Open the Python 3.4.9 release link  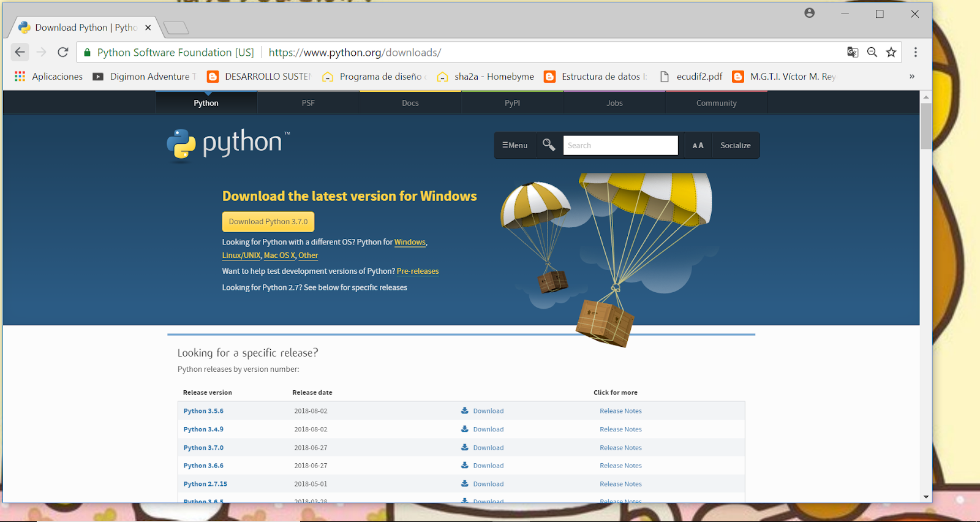point(203,429)
